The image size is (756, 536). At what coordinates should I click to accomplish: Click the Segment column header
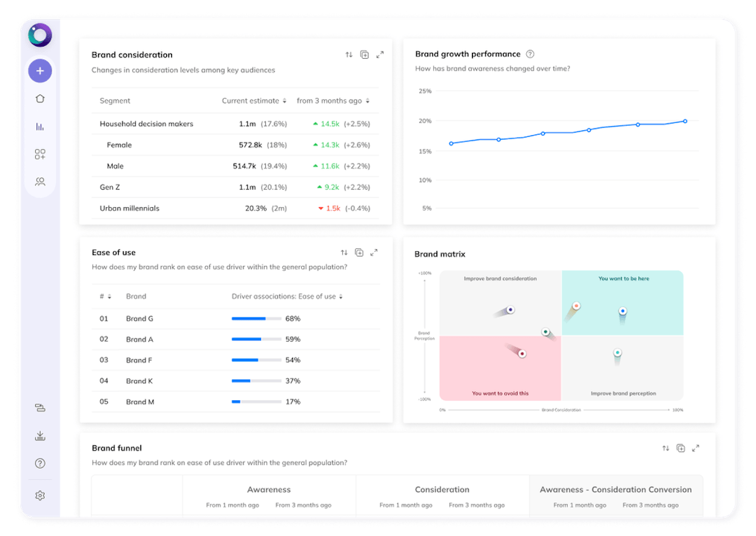(x=115, y=101)
